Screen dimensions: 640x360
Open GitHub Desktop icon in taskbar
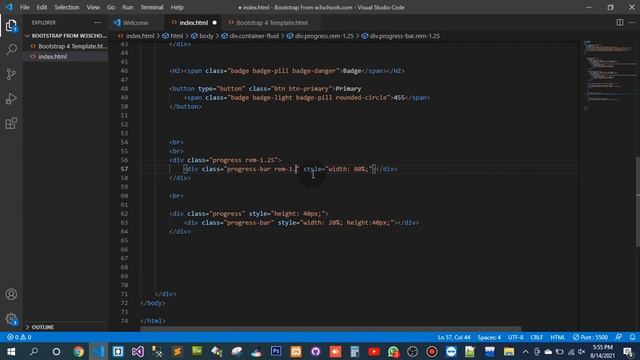[315, 351]
